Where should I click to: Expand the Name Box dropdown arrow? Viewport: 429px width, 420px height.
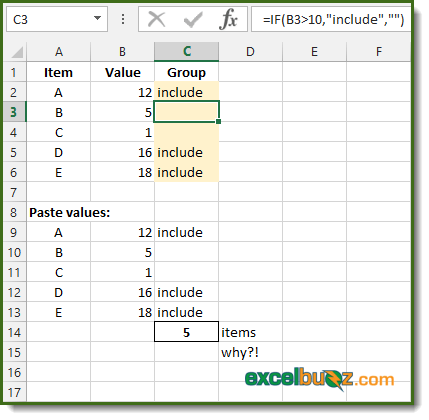click(x=97, y=18)
